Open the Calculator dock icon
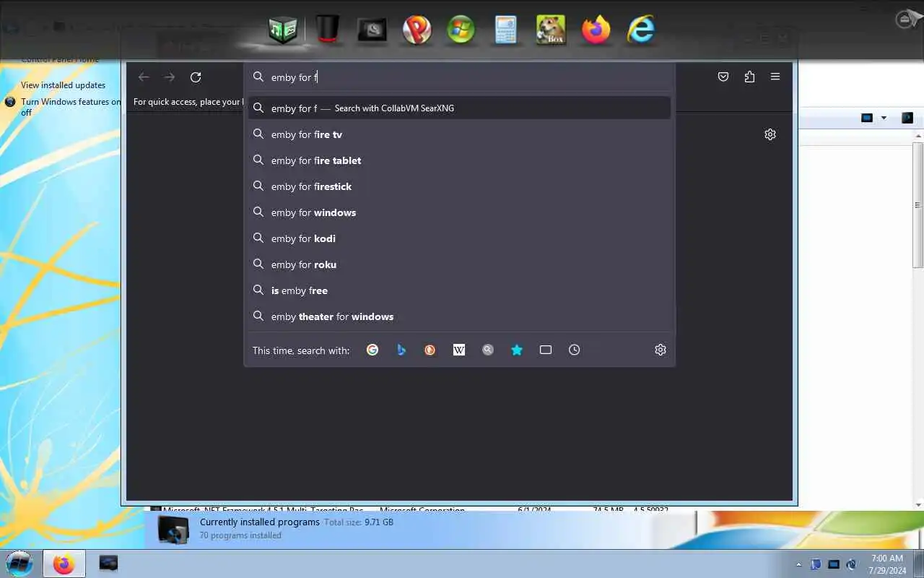924x578 pixels. click(x=506, y=30)
